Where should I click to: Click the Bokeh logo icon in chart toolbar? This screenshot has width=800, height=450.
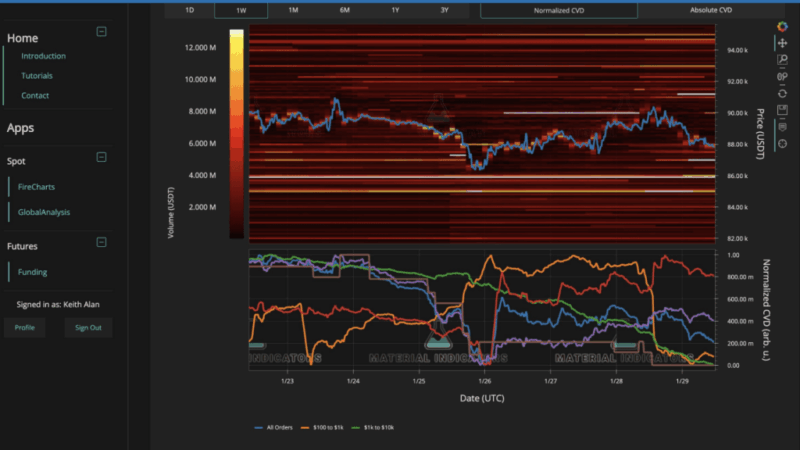(782, 27)
